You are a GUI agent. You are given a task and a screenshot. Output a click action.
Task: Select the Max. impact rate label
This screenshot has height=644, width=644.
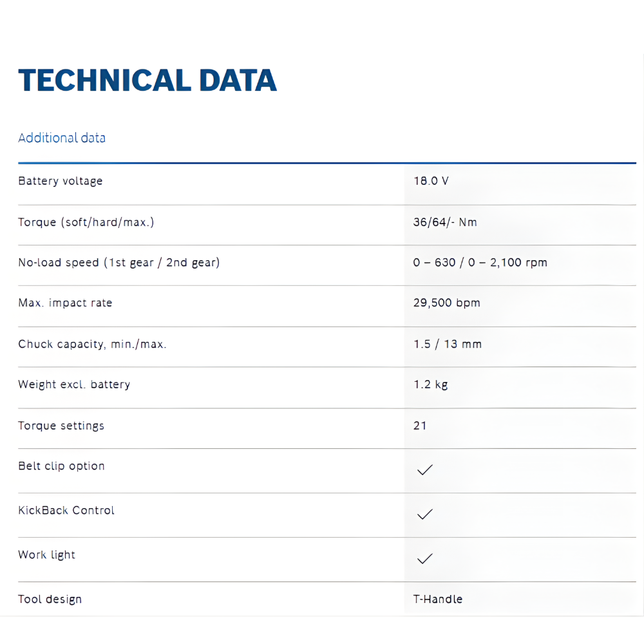coord(65,303)
